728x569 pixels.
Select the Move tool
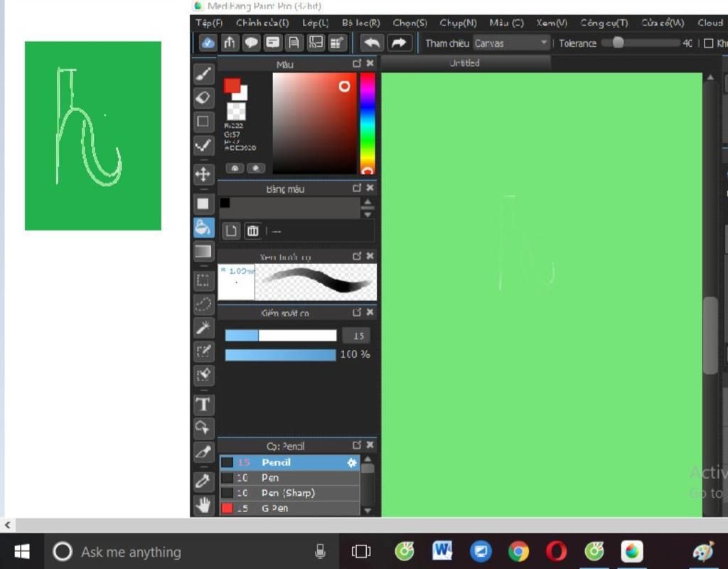[x=203, y=175]
